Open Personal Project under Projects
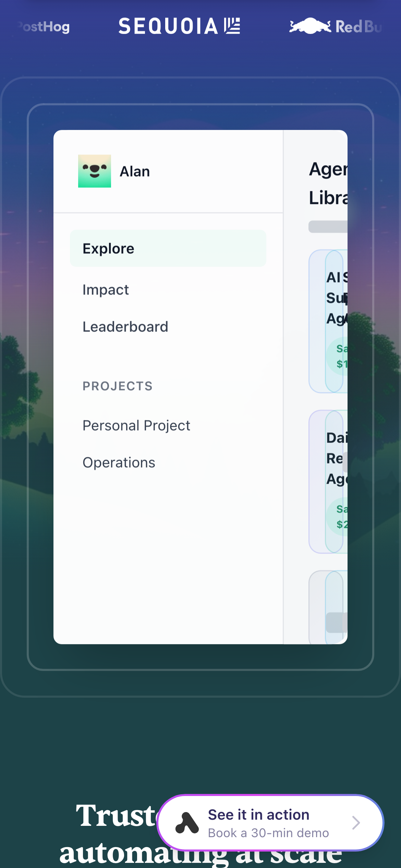The width and height of the screenshot is (401, 868). [x=136, y=426]
